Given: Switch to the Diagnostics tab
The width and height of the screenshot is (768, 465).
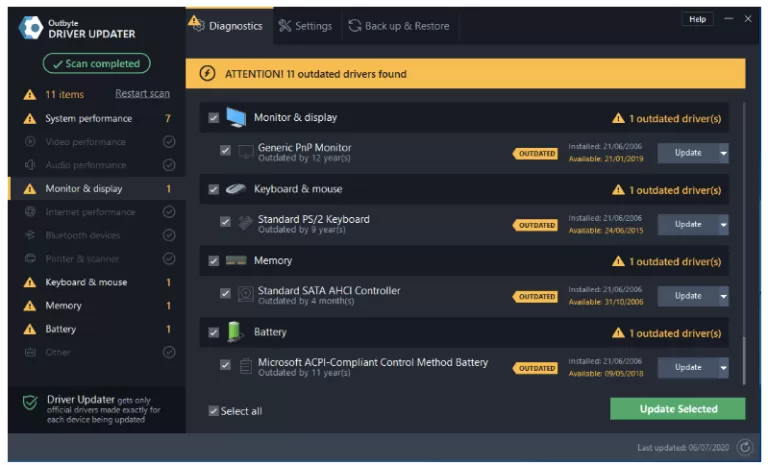Looking at the screenshot, I should (229, 26).
